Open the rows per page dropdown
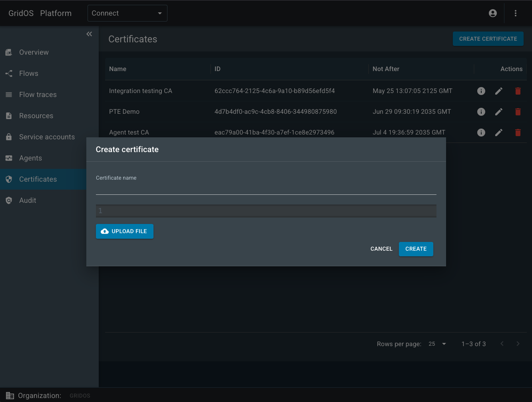 (437, 344)
